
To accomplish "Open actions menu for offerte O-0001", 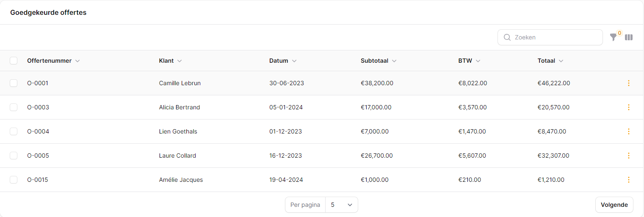I will pos(628,83).
